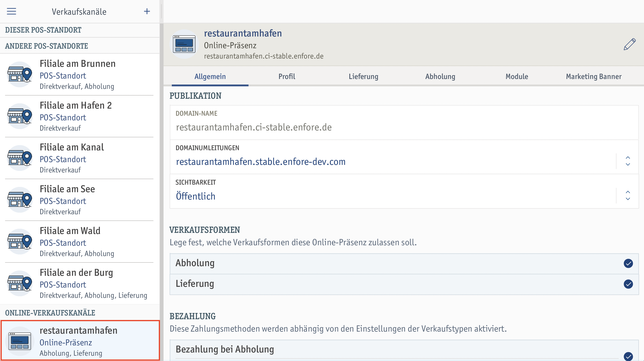Viewport: 644px width, 361px height.
Task: Switch to the Allgemein tab
Action: [210, 76]
